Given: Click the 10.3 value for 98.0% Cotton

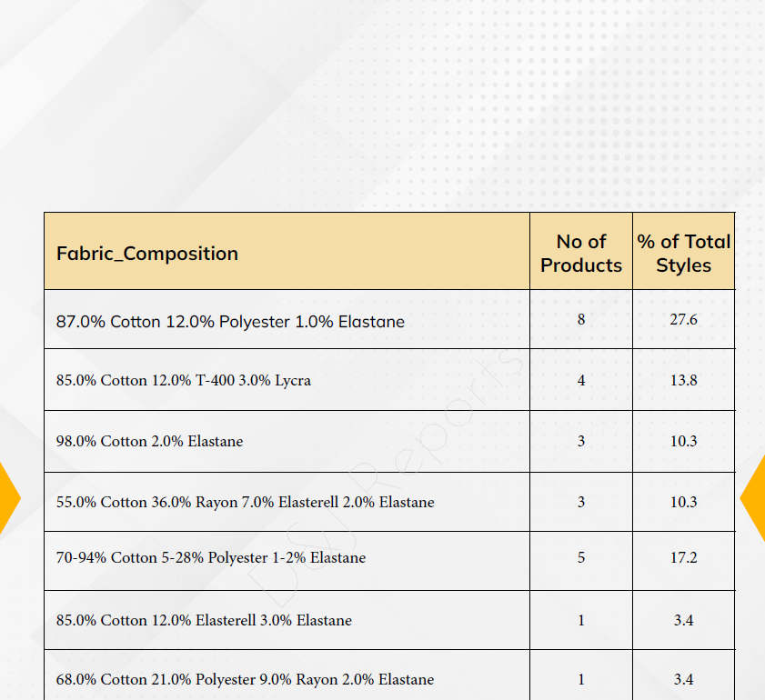Looking at the screenshot, I should tap(683, 441).
